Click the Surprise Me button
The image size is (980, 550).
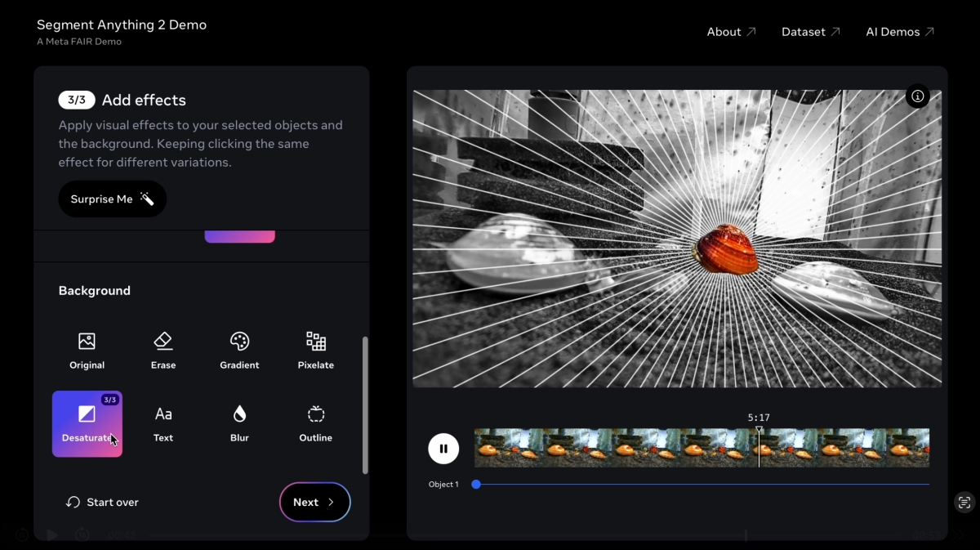click(112, 199)
